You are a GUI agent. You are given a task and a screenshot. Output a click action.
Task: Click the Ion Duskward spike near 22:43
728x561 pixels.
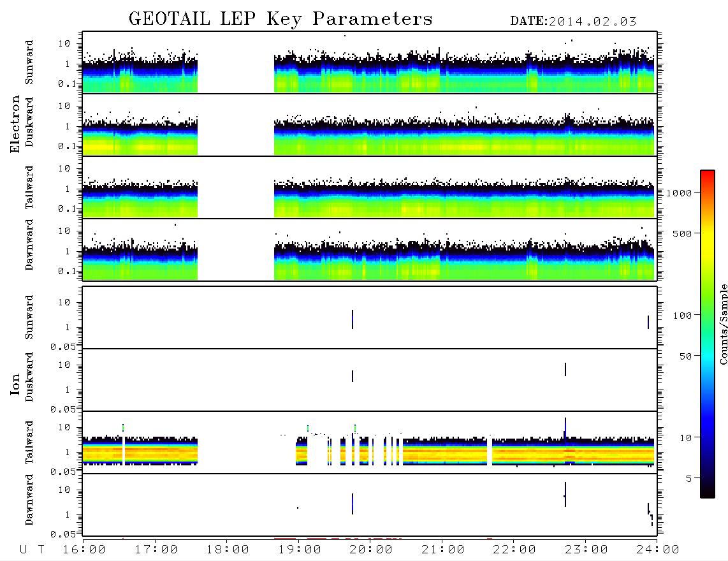(x=565, y=369)
